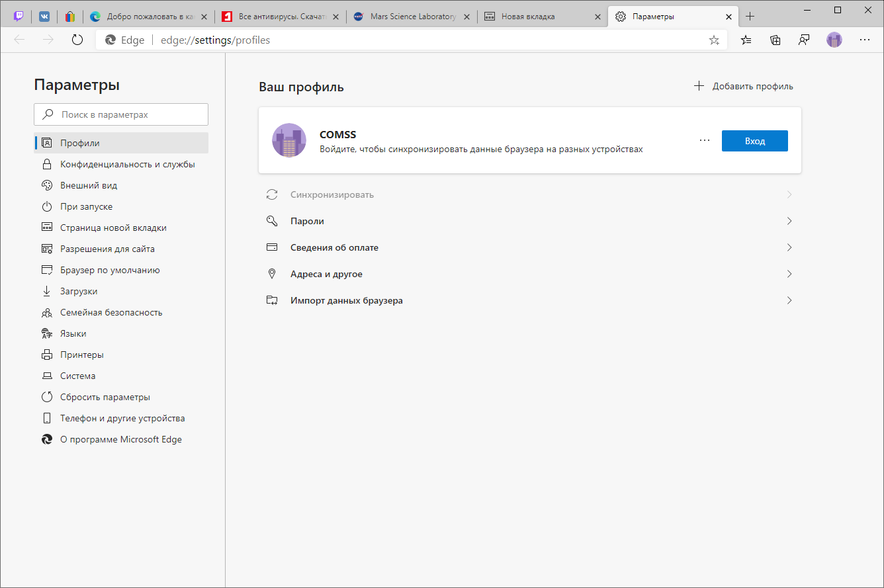The height and width of the screenshot is (588, 884).
Task: Expand Импорт данных браузера chevron
Action: pyautogui.click(x=789, y=300)
